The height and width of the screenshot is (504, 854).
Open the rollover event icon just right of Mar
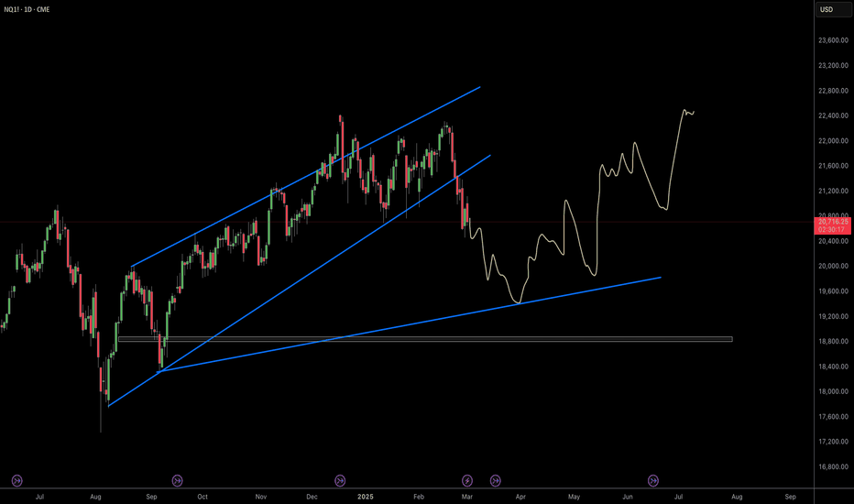pyautogui.click(x=495, y=480)
